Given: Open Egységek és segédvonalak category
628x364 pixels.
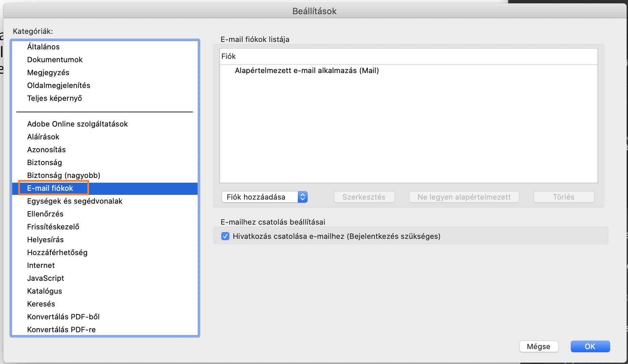Looking at the screenshot, I should tap(105, 201).
